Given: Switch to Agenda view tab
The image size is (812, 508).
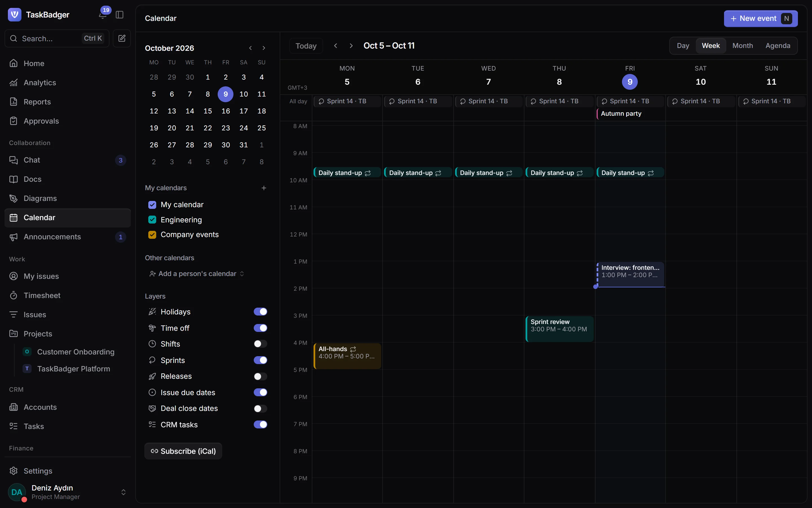Looking at the screenshot, I should [778, 46].
